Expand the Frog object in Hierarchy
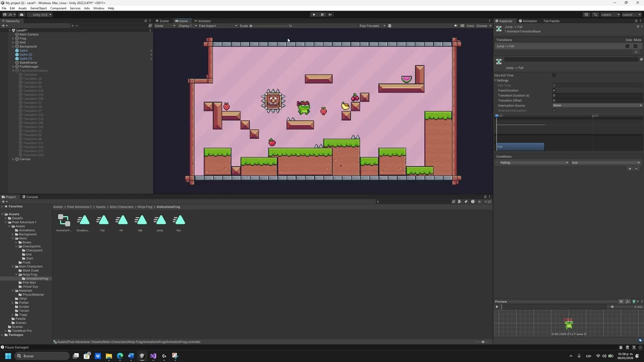 (x=13, y=38)
